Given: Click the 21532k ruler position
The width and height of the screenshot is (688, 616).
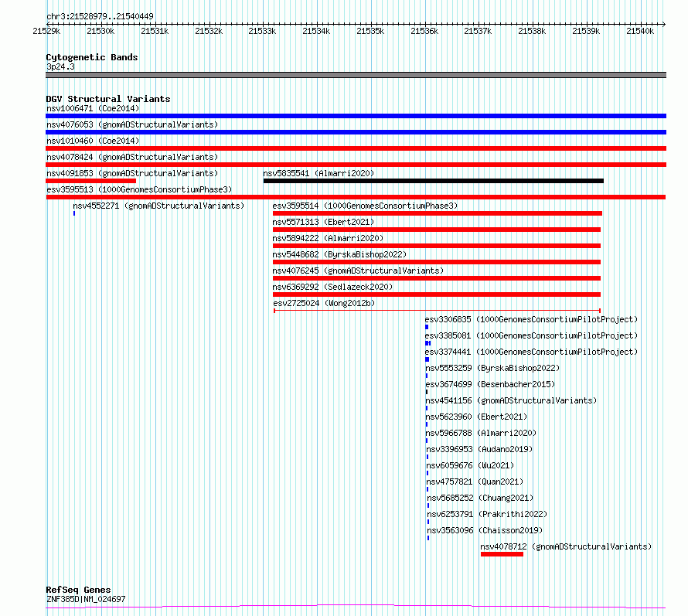Looking at the screenshot, I should pos(209,31).
